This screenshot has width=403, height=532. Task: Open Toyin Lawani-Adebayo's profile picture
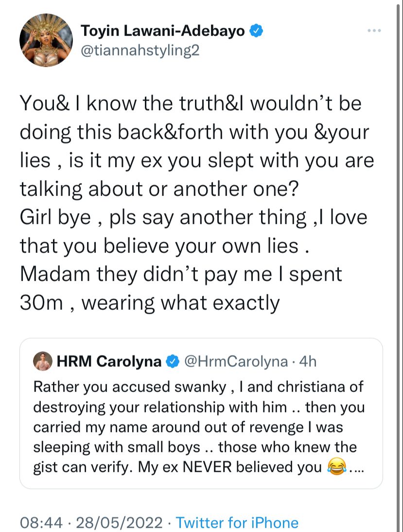point(46,40)
